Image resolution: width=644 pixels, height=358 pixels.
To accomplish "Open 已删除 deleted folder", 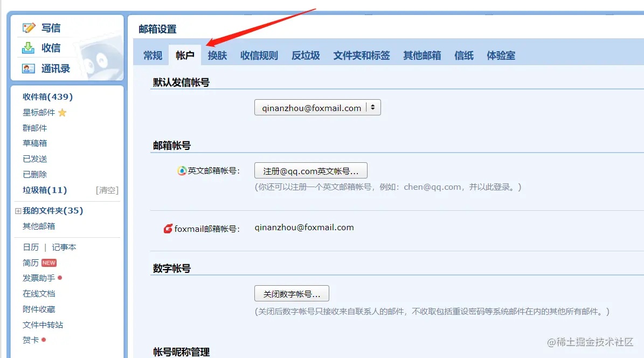I will [x=35, y=174].
